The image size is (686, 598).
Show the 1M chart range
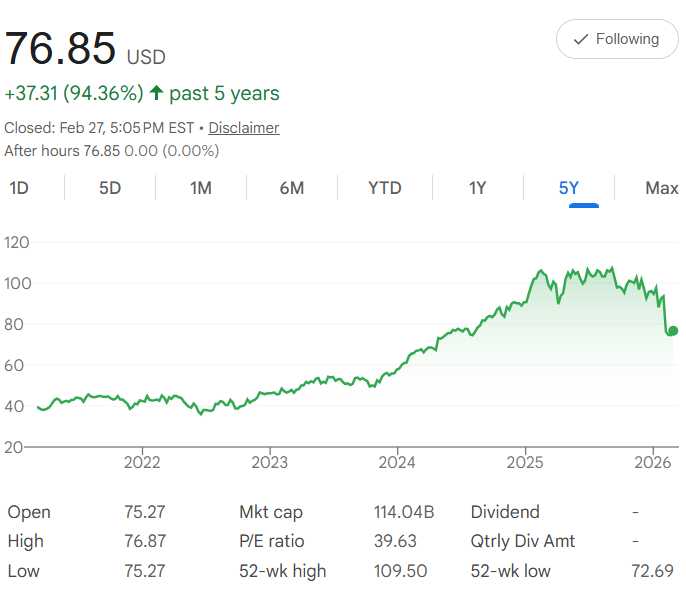click(x=201, y=188)
